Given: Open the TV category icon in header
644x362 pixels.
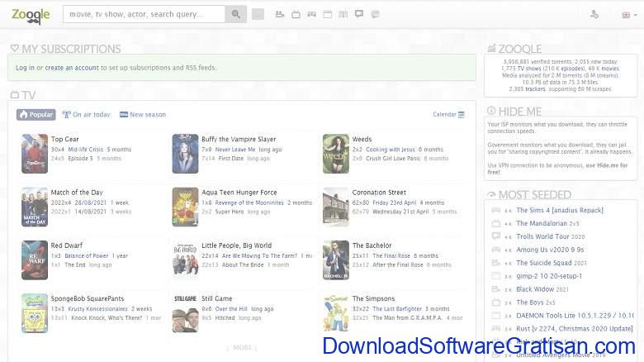Looking at the screenshot, I should tap(296, 14).
